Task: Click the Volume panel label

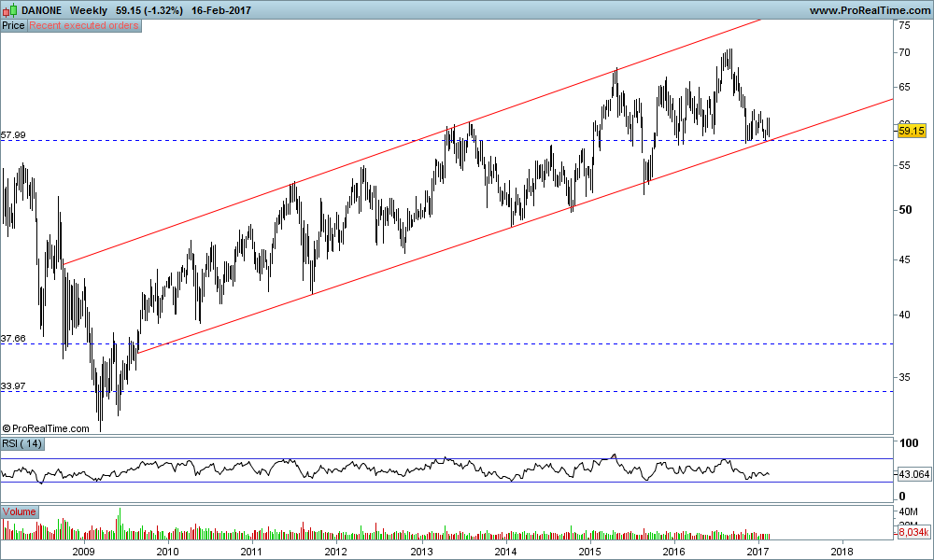Action: tap(19, 511)
